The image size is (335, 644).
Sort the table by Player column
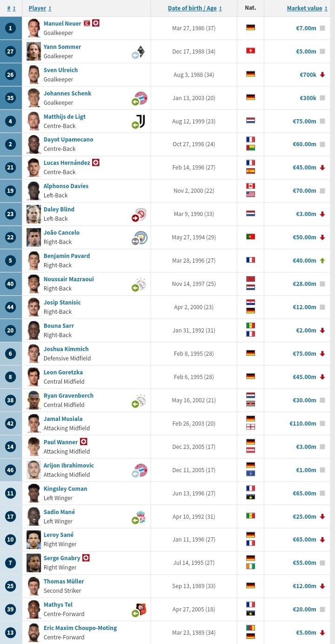40,8
